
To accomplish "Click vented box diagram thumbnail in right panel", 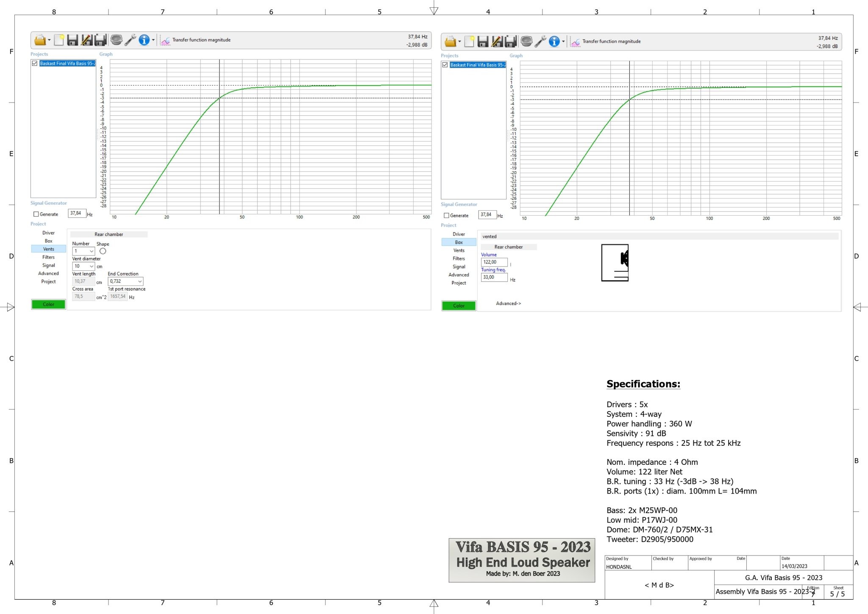I will pos(615,263).
